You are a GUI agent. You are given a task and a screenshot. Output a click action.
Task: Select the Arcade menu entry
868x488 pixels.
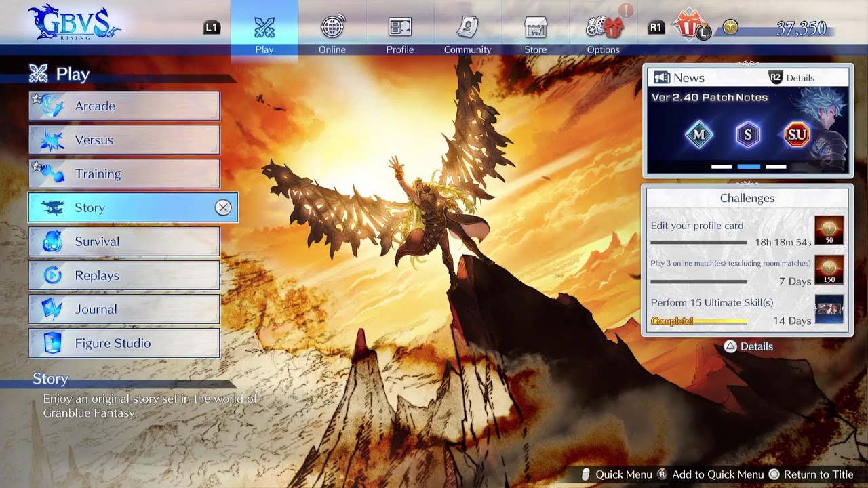click(124, 106)
